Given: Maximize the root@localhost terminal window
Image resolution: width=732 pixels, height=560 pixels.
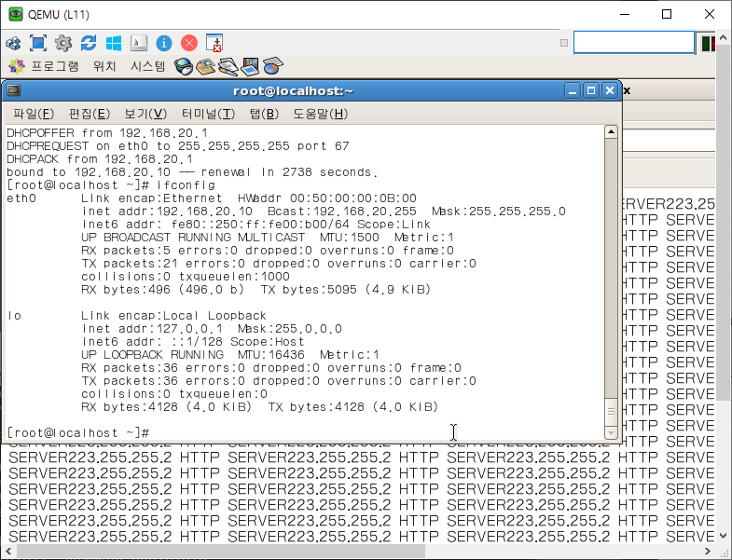Looking at the screenshot, I should 591,90.
